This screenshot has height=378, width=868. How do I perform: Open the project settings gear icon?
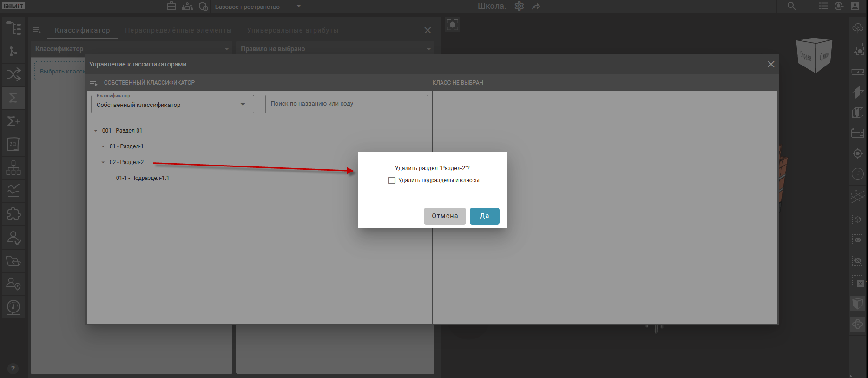point(519,7)
